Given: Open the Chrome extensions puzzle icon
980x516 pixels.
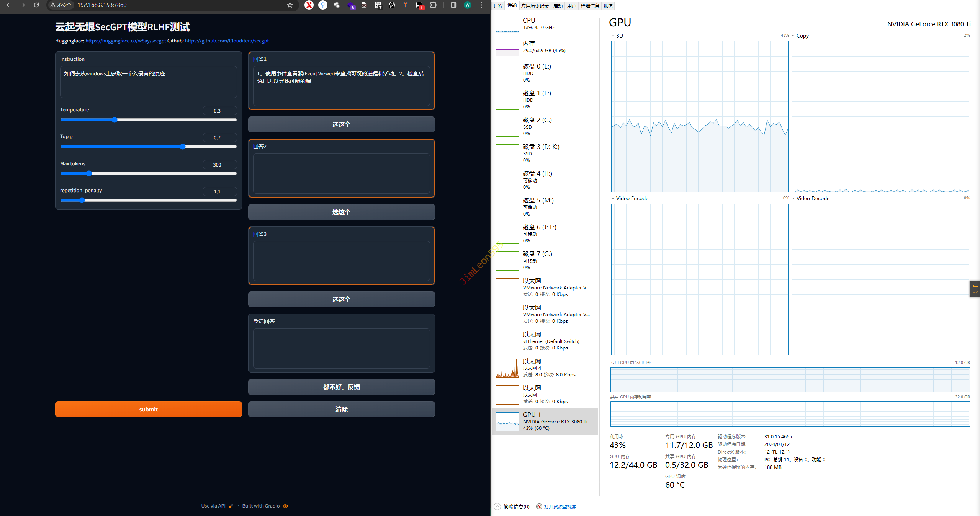Looking at the screenshot, I should [433, 5].
